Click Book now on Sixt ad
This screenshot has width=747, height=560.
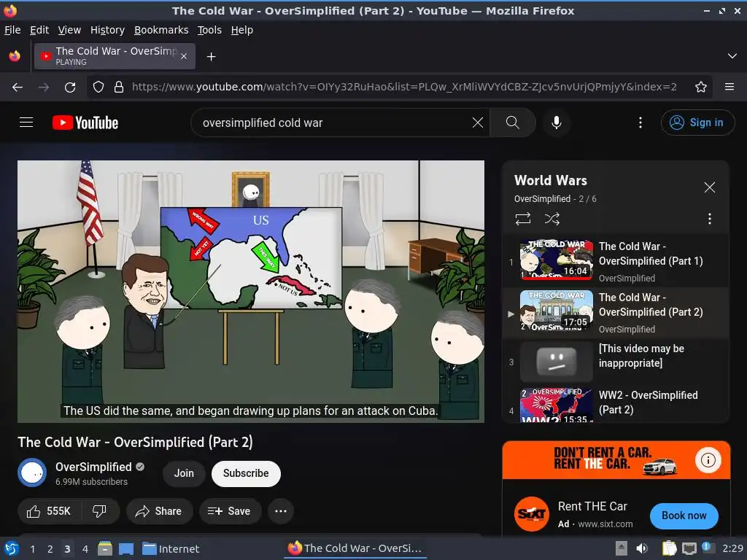tap(684, 516)
